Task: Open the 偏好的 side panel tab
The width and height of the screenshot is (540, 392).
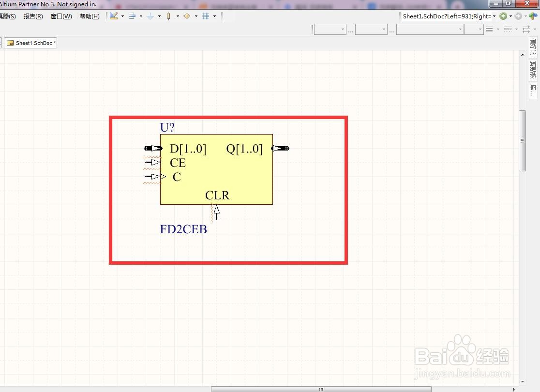Action: (x=533, y=47)
